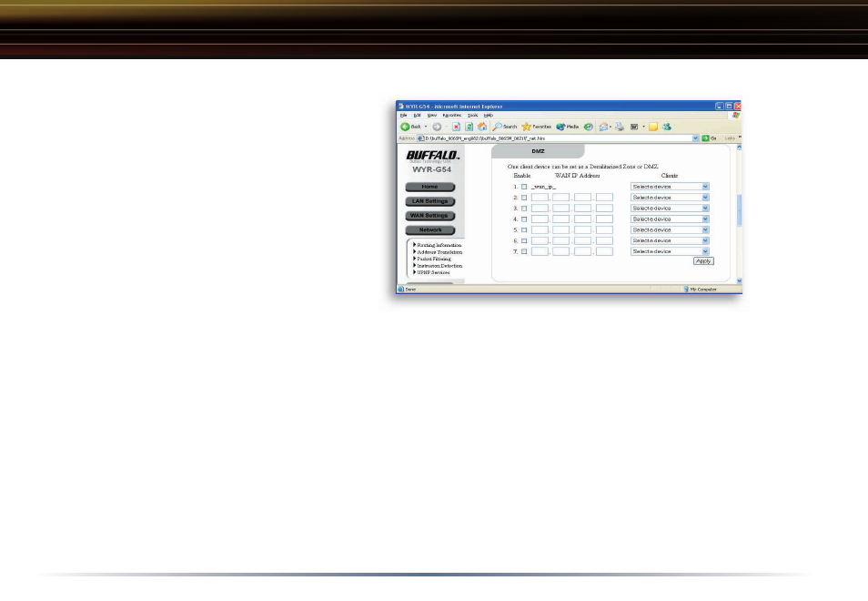Click the Windows flag logo icon
The width and height of the screenshot is (868, 601).
[x=736, y=116]
